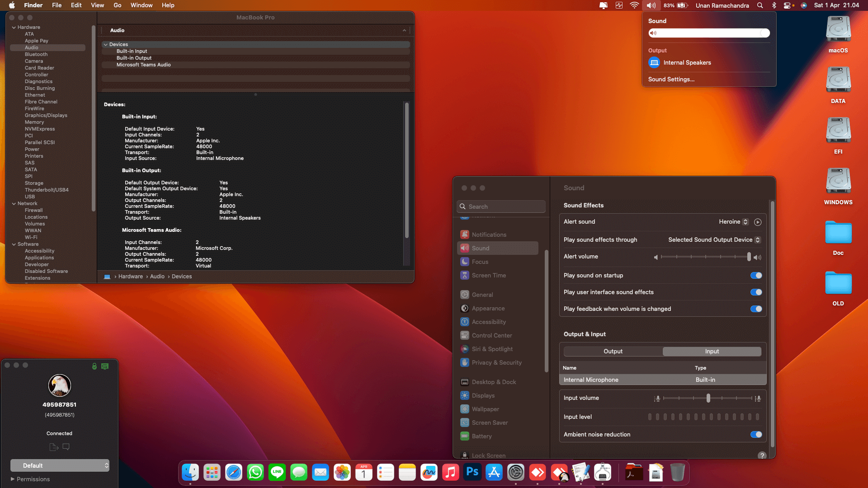Disable Play sound on startup
Screen dimensions: 868x488
pyautogui.click(x=755, y=275)
